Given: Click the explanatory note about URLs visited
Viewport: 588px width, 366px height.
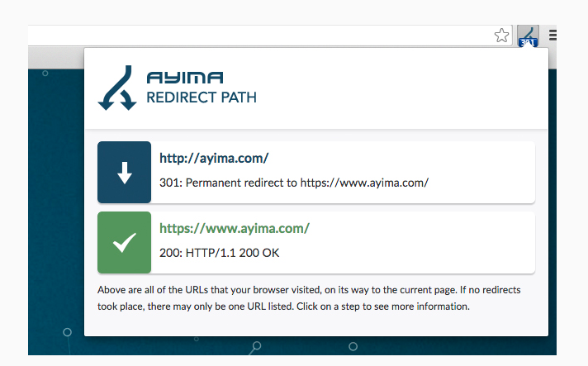Looking at the screenshot, I should (309, 298).
